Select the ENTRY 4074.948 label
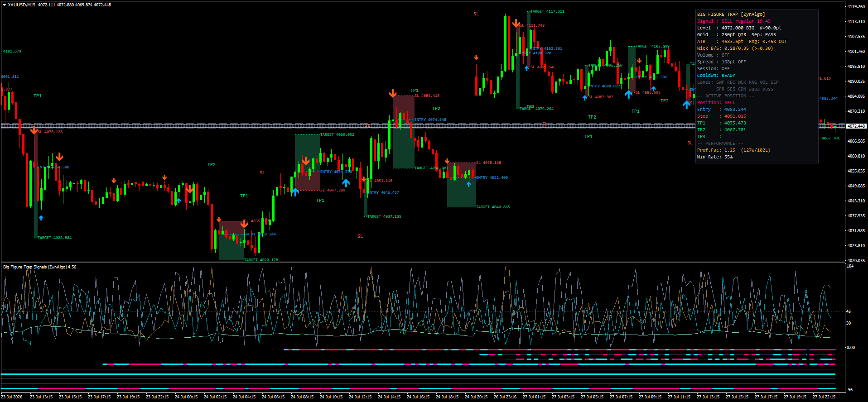This screenshot has width=868, height=402. [430, 120]
